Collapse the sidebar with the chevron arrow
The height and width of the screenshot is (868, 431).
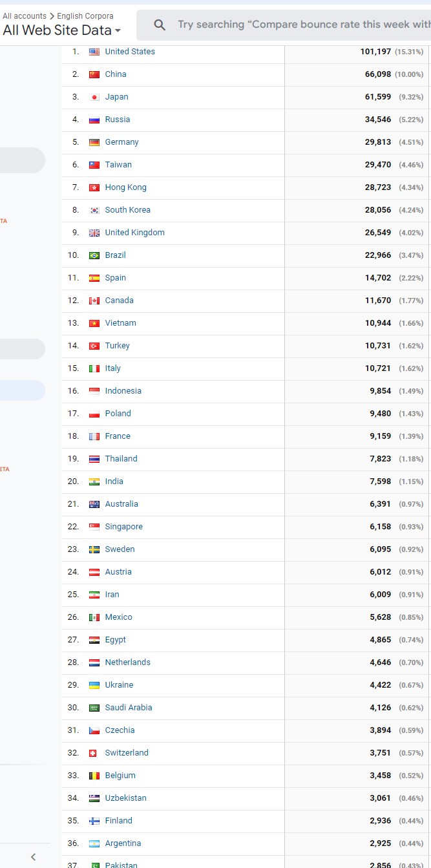coord(33,857)
